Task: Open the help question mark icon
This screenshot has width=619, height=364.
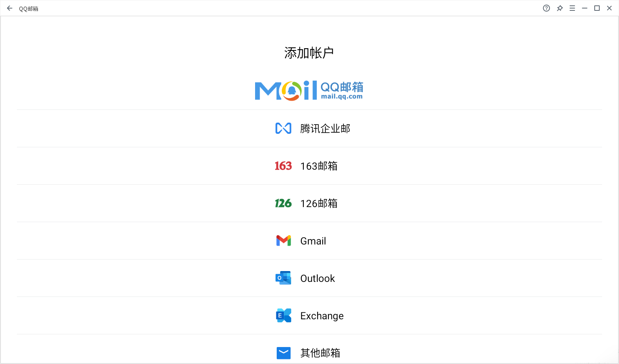Action: point(546,8)
